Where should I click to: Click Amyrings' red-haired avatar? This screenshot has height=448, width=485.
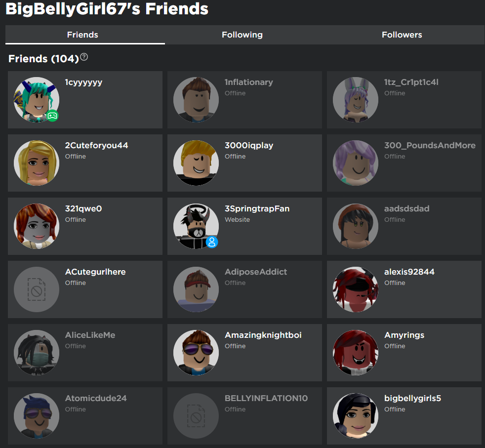(356, 352)
